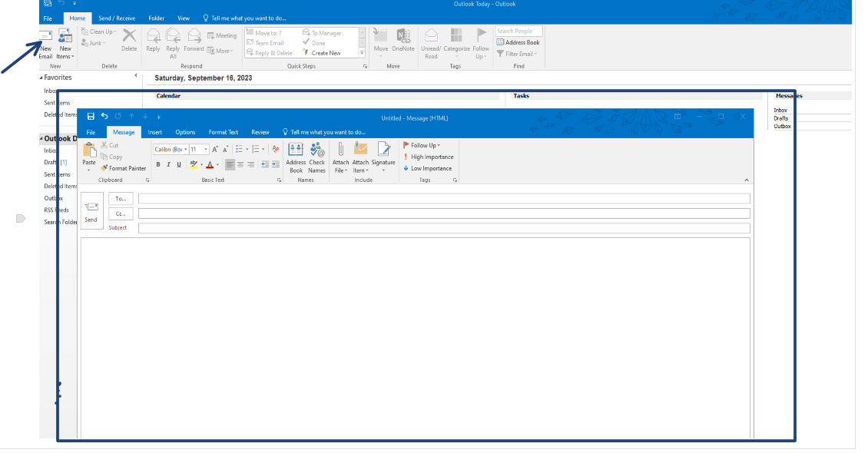Click Undo arrow in message title bar
Viewport: 868px width, 453px height.
[104, 117]
